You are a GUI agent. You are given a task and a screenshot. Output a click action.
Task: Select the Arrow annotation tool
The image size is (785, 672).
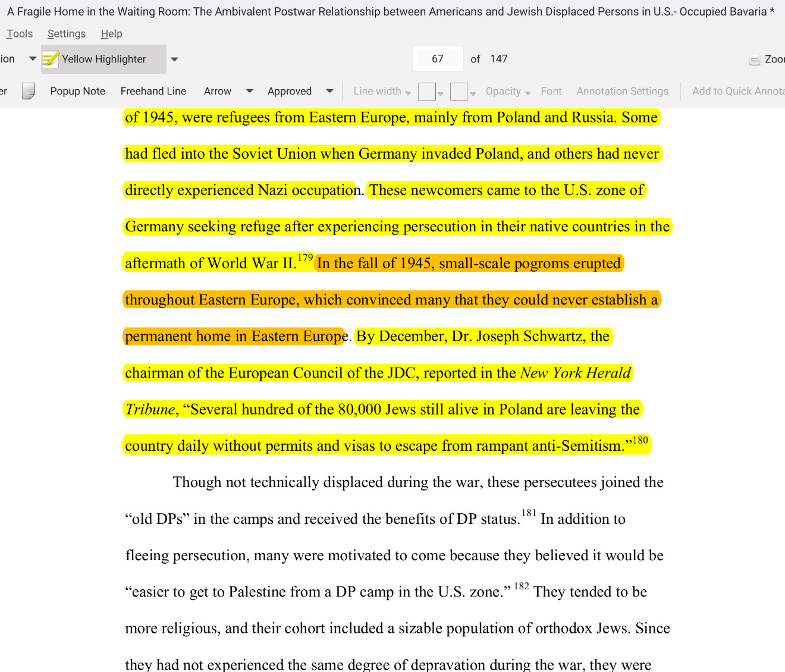[x=217, y=91]
